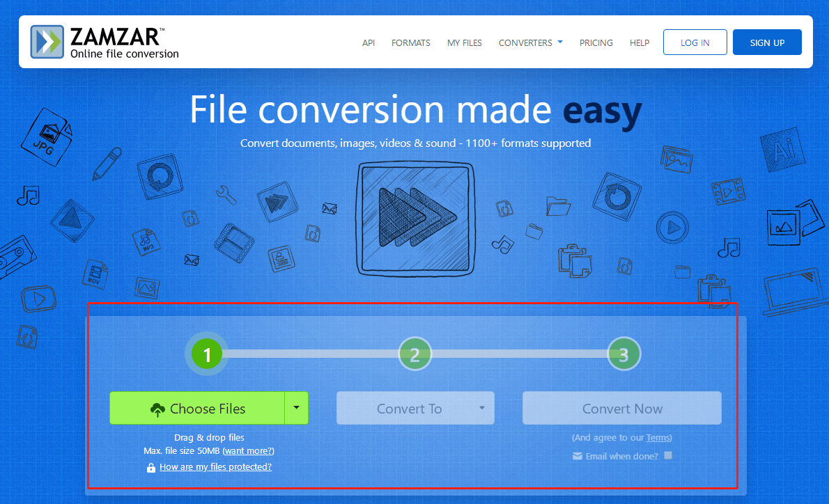Viewport: 829px width, 504px height.
Task: Click the 'Online file conversion' tagline
Action: [125, 54]
